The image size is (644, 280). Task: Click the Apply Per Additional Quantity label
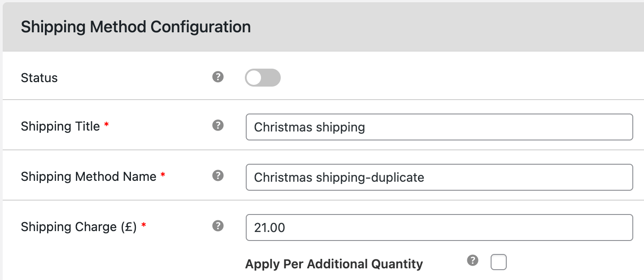tap(334, 264)
